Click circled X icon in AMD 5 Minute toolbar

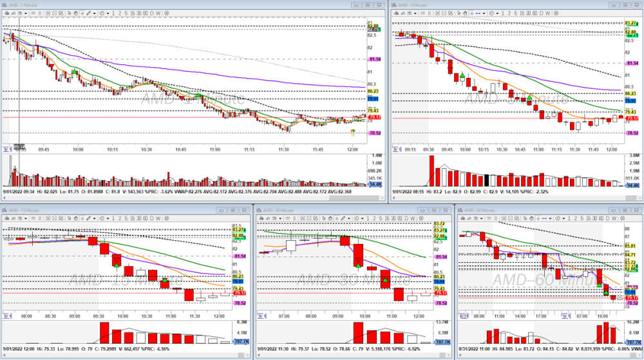(x=556, y=13)
